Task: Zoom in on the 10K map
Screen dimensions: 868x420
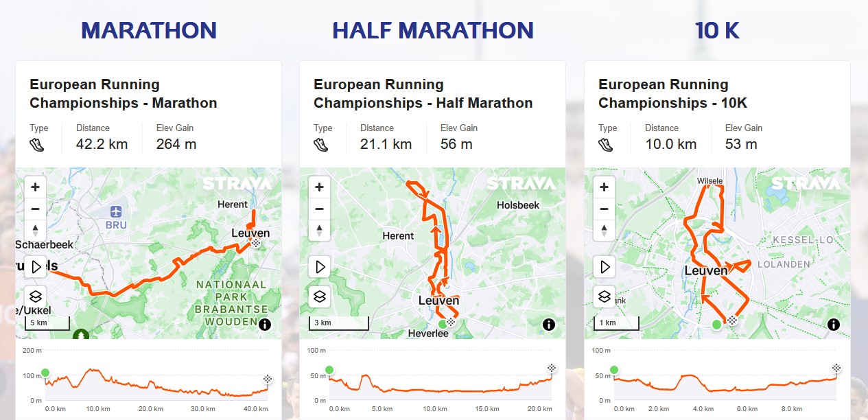Action: (604, 187)
